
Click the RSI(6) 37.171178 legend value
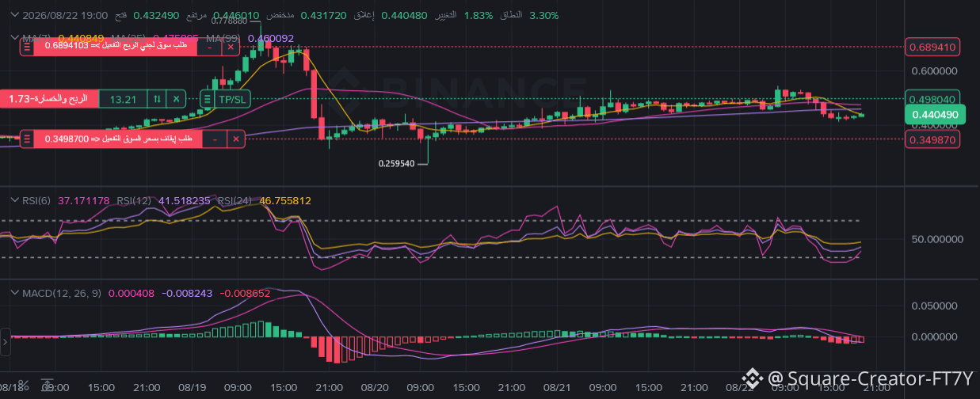[x=82, y=200]
